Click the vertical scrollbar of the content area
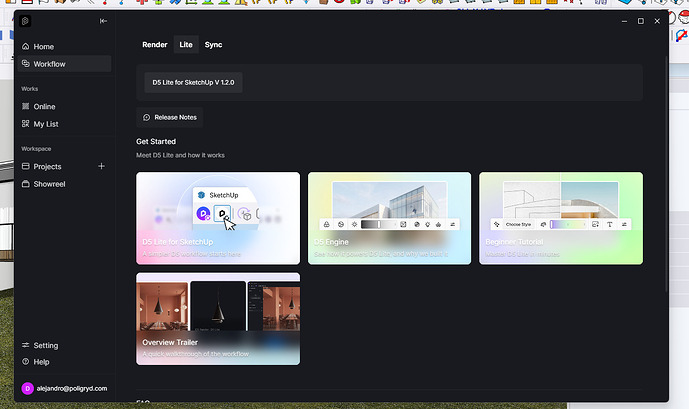Viewport: 689px width, 409px height. pyautogui.click(x=667, y=174)
